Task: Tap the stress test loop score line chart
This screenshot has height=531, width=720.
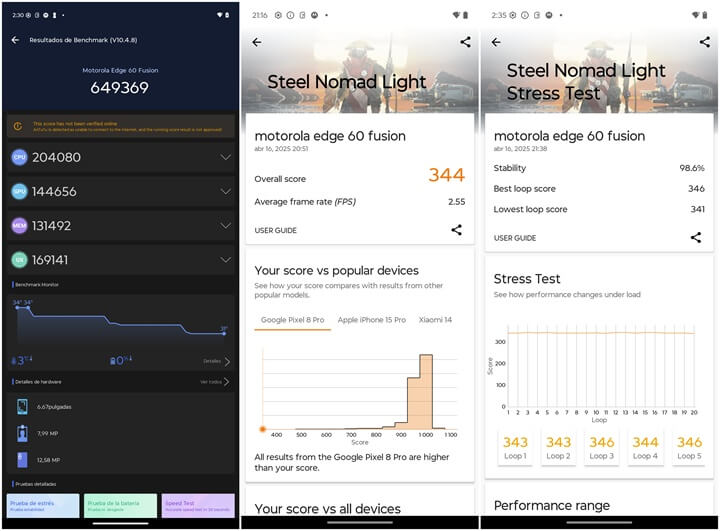Action: tap(601, 367)
